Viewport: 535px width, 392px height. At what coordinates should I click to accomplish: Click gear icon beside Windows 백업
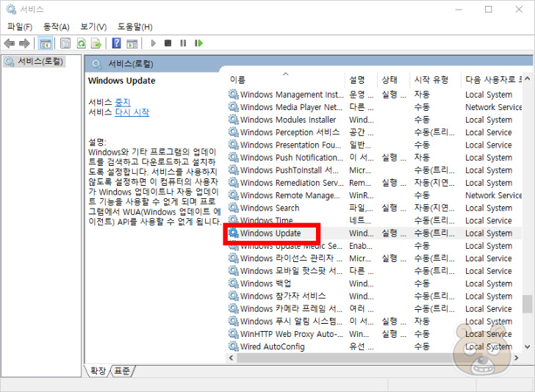coord(234,283)
